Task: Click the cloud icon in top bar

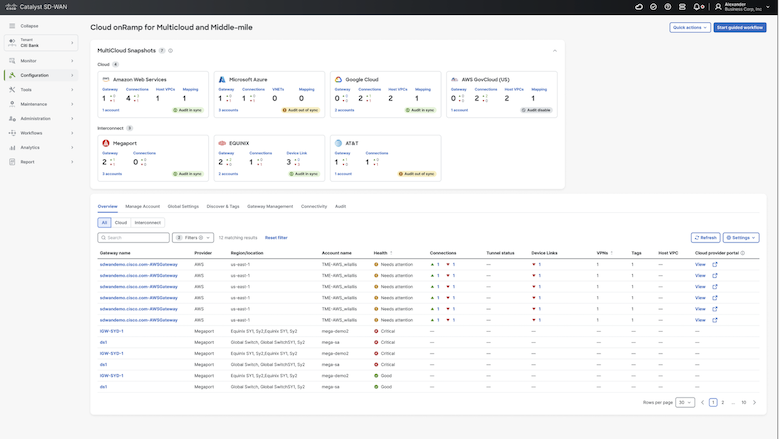Action: pyautogui.click(x=639, y=7)
